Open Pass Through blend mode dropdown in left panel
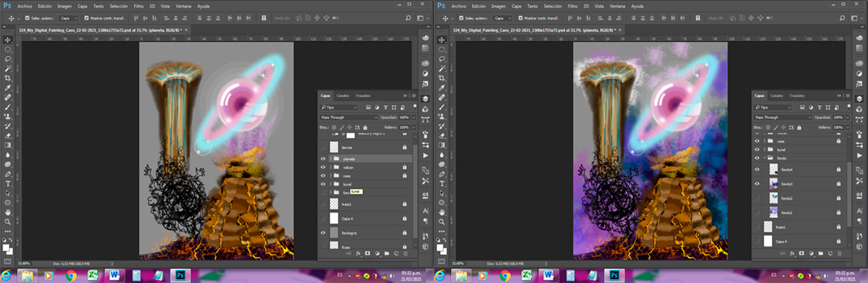868x283 pixels. (x=349, y=117)
